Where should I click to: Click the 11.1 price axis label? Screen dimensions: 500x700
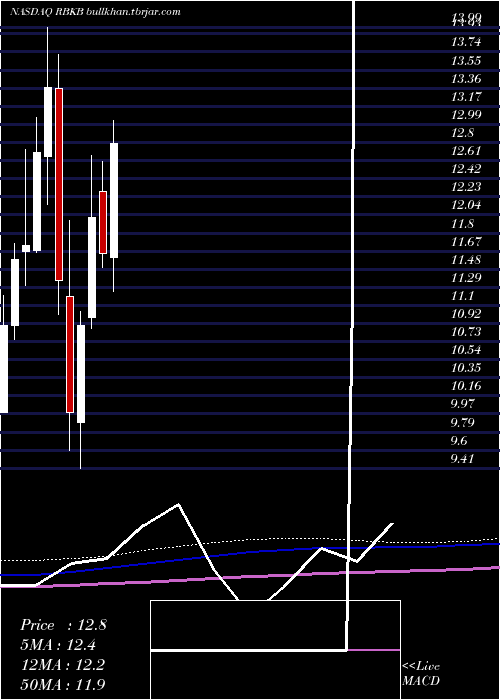point(462,296)
